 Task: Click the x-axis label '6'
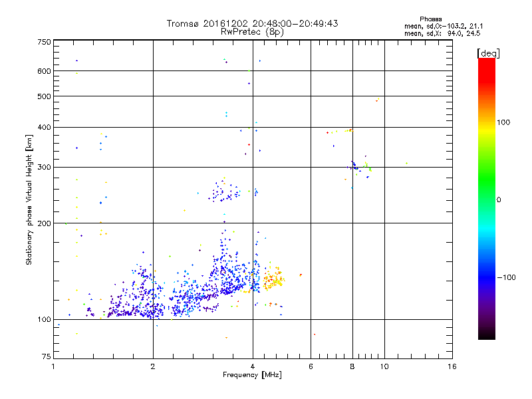pyautogui.click(x=311, y=366)
